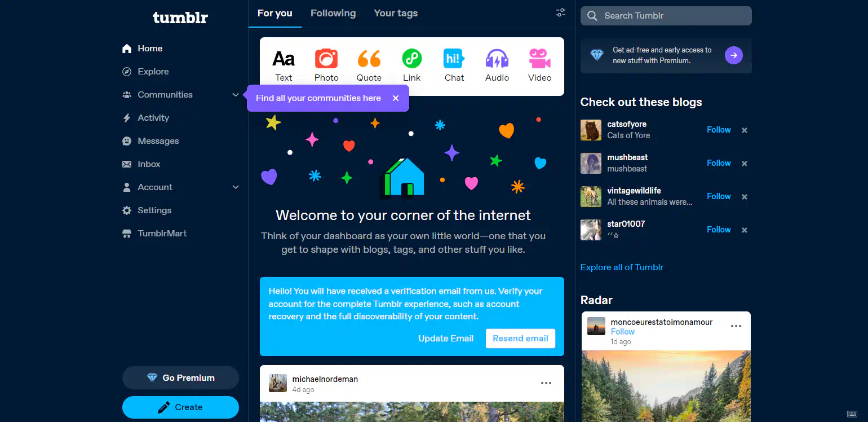Expand the Account section
The width and height of the screenshot is (868, 422).
point(235,187)
